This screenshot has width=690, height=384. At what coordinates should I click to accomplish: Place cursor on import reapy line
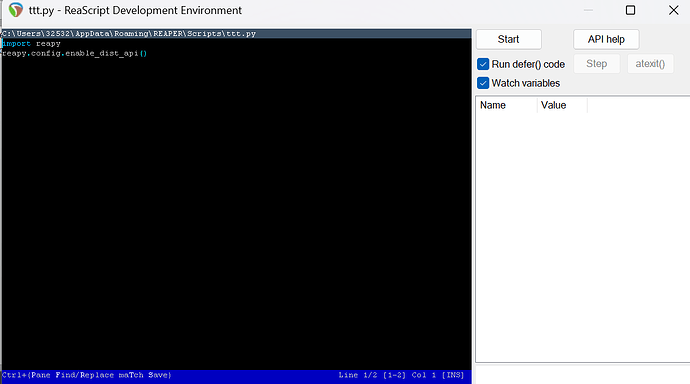pyautogui.click(x=32, y=44)
